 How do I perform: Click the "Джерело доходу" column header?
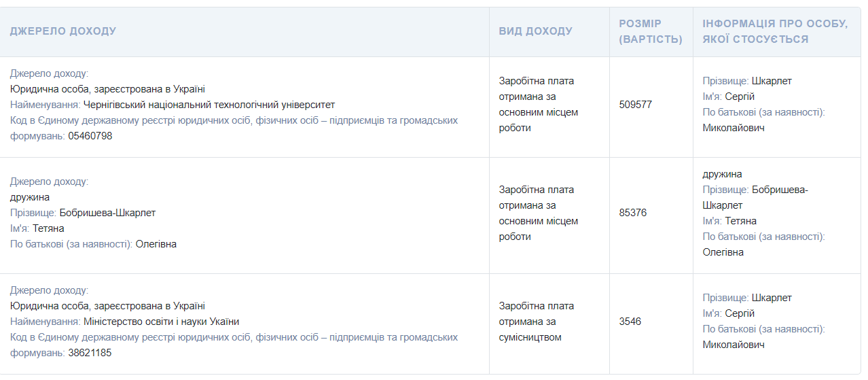pyautogui.click(x=62, y=31)
